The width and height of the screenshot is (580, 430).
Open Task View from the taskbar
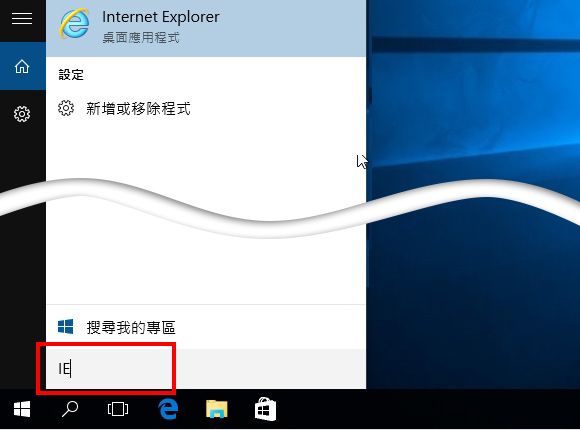tap(118, 409)
